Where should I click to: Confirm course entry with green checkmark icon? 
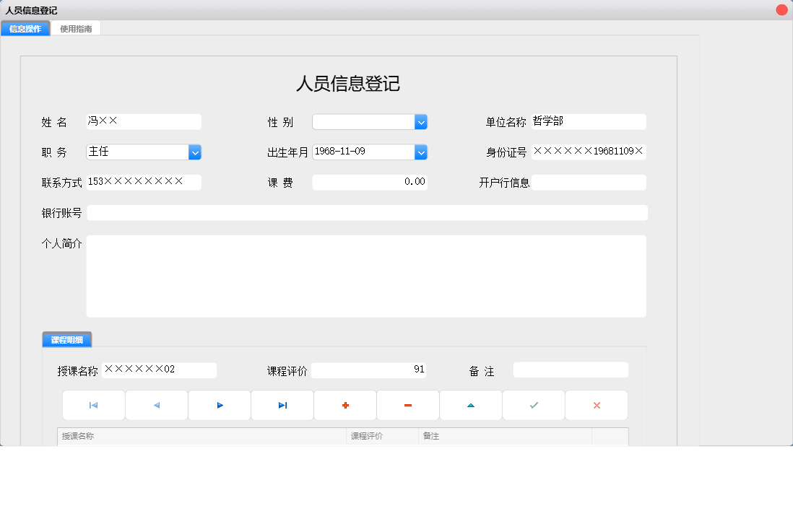[533, 405]
